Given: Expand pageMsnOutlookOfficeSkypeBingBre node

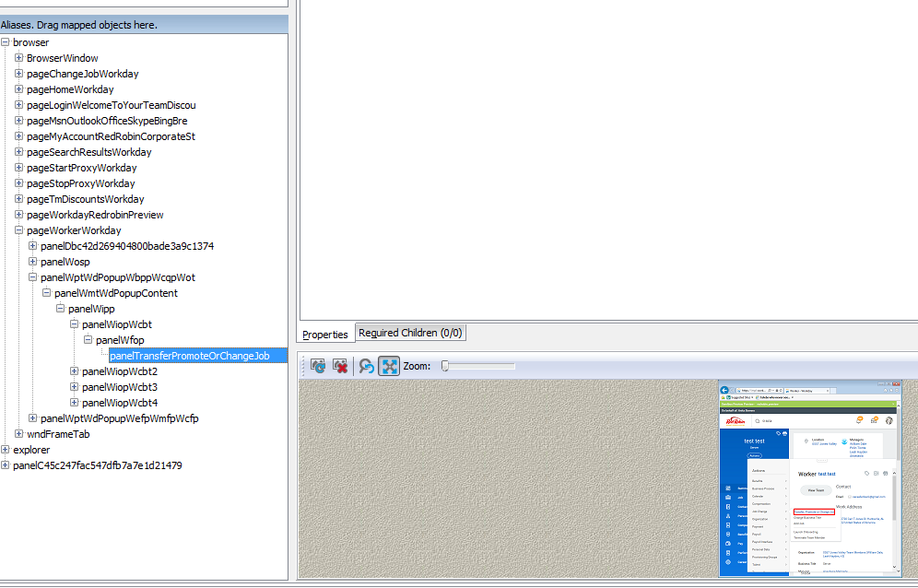Looking at the screenshot, I should coord(18,121).
